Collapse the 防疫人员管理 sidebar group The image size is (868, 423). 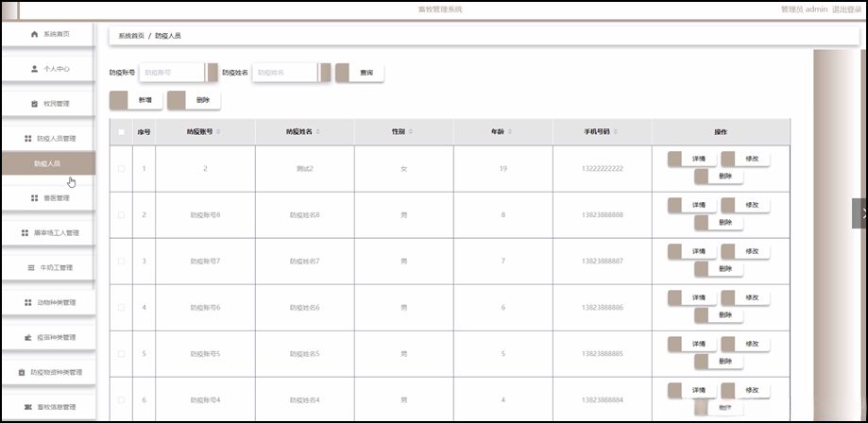48,139
